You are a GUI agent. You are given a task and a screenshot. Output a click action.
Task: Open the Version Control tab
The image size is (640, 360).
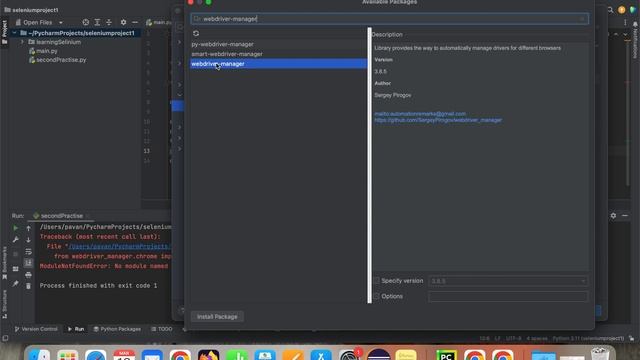[x=36, y=329]
